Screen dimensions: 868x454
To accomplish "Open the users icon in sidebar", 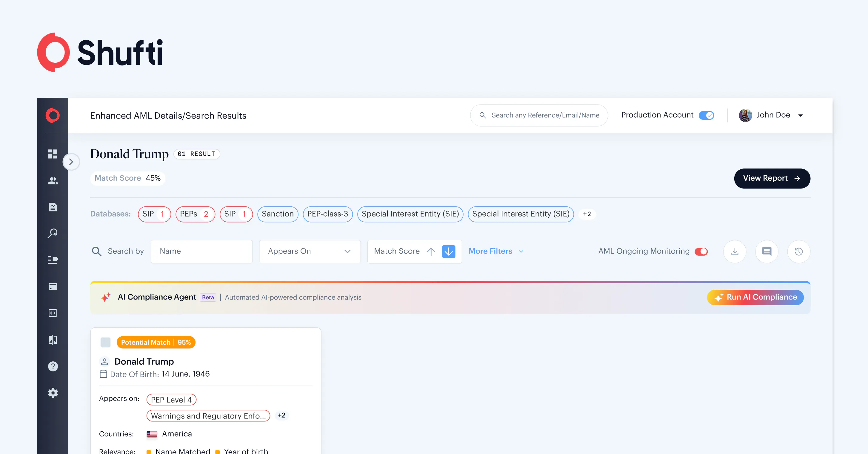I will click(53, 180).
